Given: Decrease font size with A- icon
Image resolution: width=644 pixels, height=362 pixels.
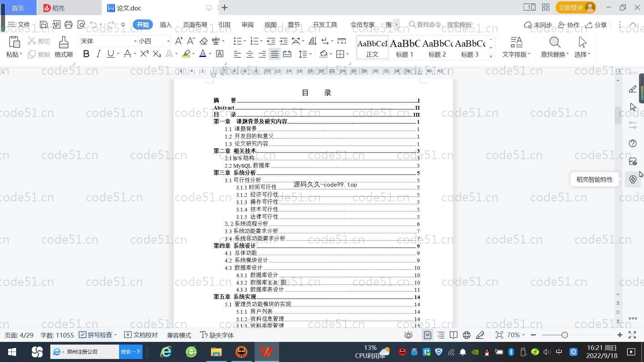Looking at the screenshot, I should 191,41.
